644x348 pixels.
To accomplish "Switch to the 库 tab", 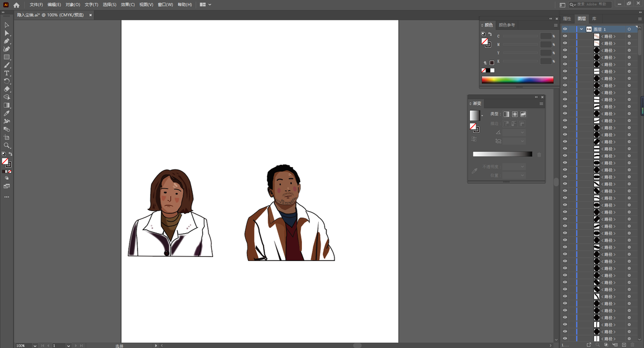I will point(594,19).
